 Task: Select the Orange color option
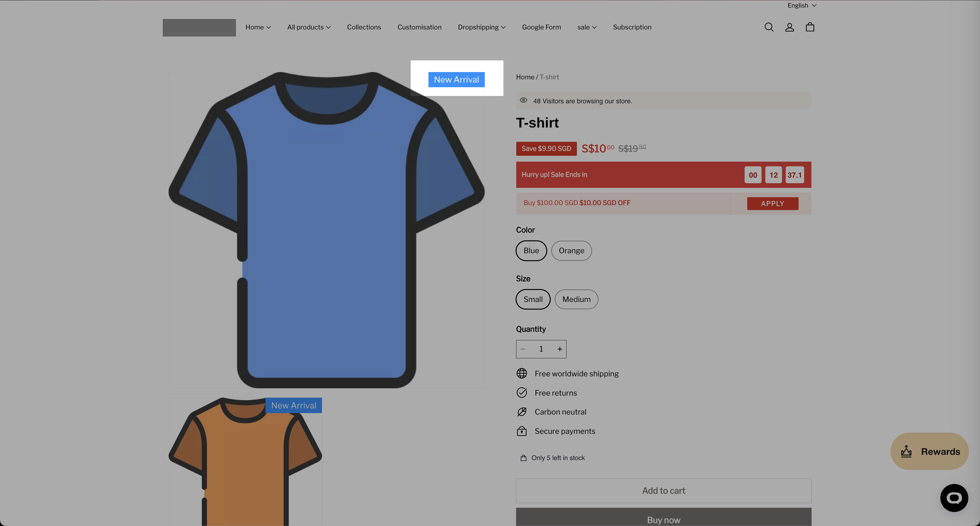pyautogui.click(x=571, y=250)
